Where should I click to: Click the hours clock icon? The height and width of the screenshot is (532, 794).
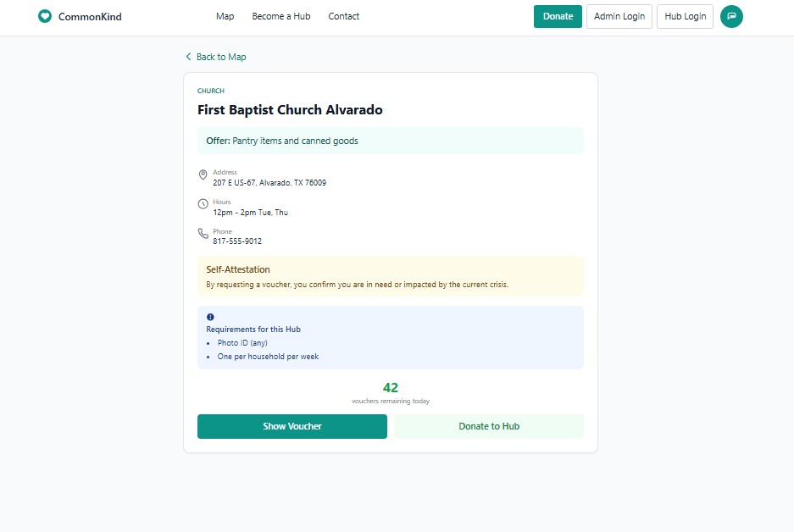point(203,204)
